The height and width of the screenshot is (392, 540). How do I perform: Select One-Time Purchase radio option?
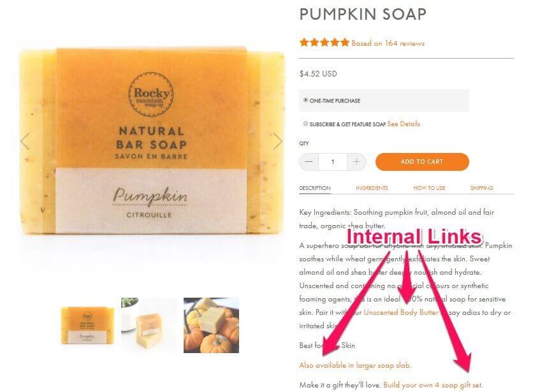tap(305, 100)
